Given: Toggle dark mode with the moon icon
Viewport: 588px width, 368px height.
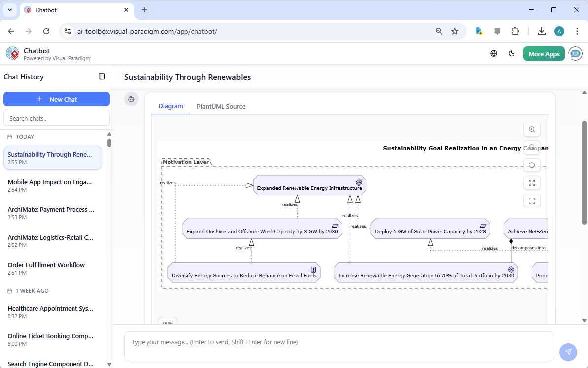Looking at the screenshot, I should (512, 53).
